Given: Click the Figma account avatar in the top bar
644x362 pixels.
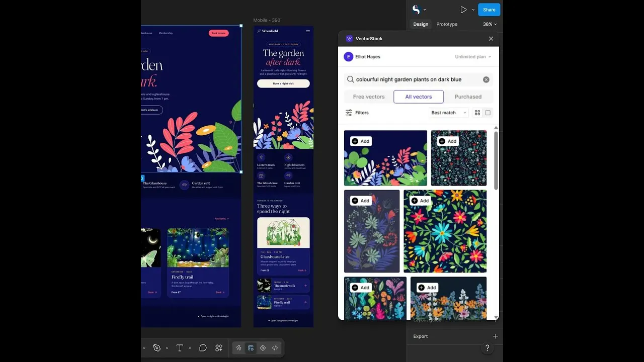Looking at the screenshot, I should [416, 10].
